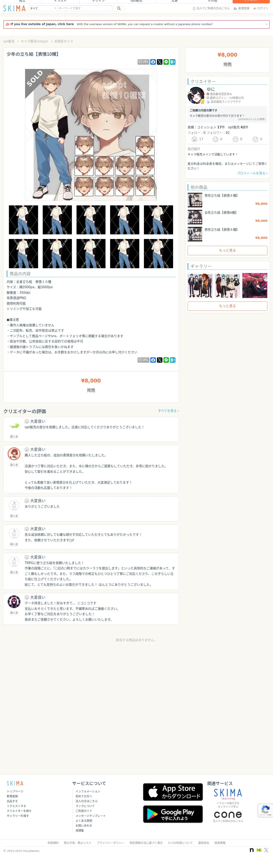
Task: Go to the SKIMA logo at top left
Action: click(x=14, y=9)
